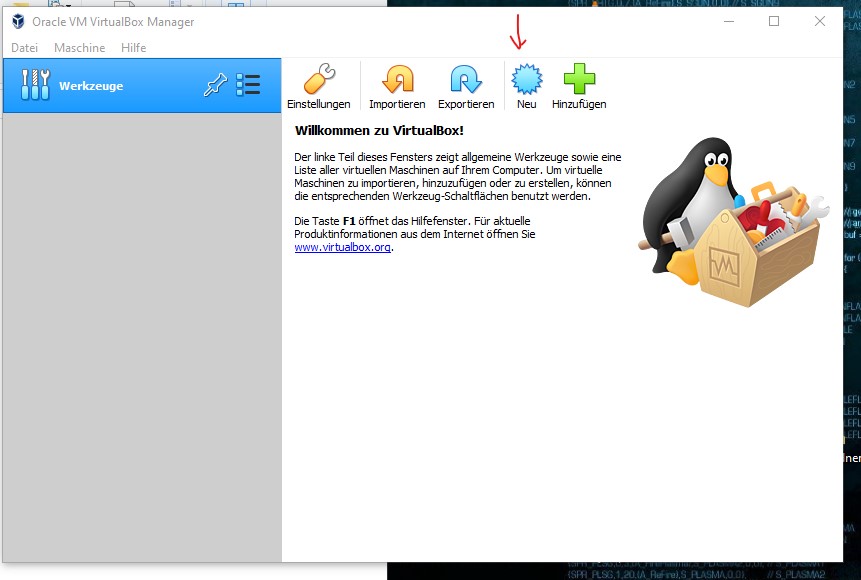Click the VirtualBox cube title icon
This screenshot has width=861, height=580.
tap(18, 21)
